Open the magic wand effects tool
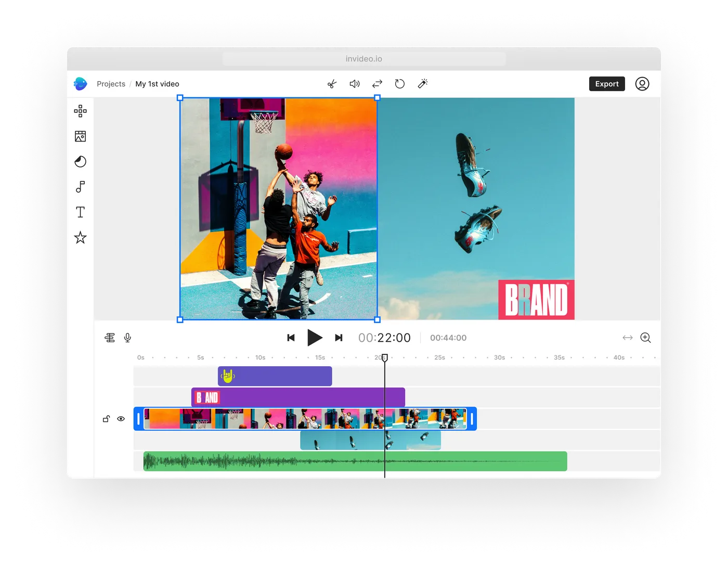Image resolution: width=728 pixels, height=565 pixels. (423, 84)
